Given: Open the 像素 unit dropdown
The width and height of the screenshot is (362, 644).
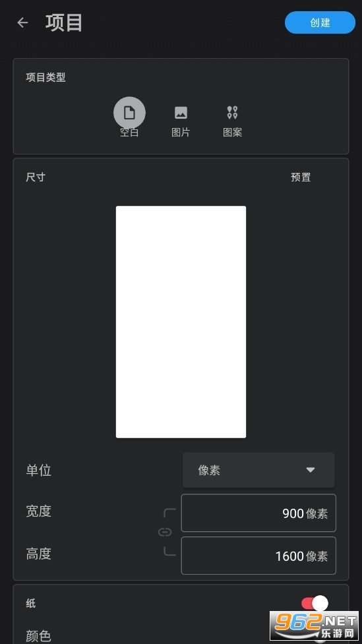Looking at the screenshot, I should (258, 470).
